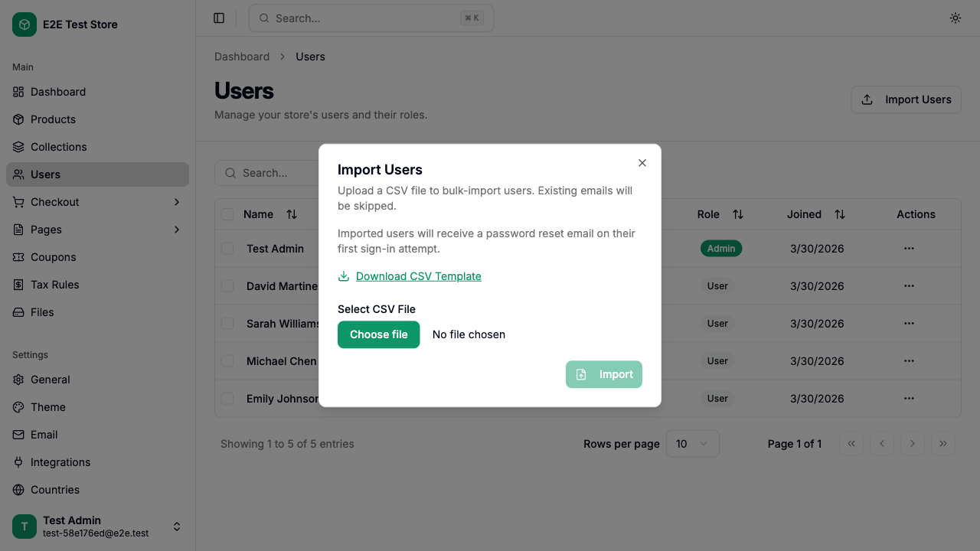Go to the last page
The height and width of the screenshot is (551, 980).
(x=943, y=444)
